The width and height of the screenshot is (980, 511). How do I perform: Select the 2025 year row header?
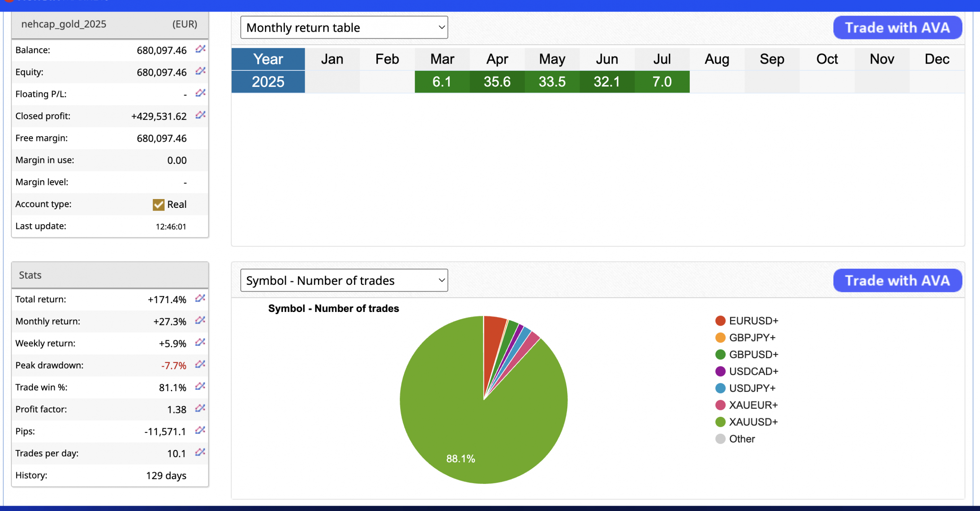click(268, 82)
